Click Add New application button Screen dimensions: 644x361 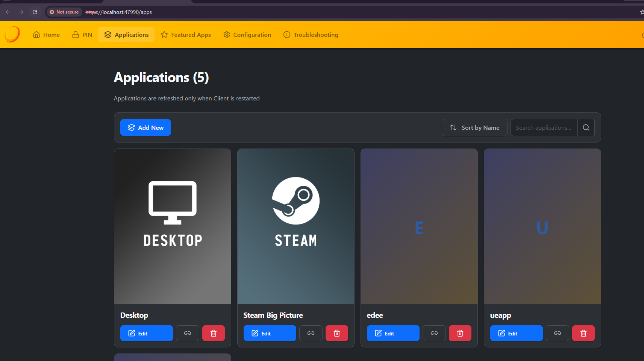point(145,127)
